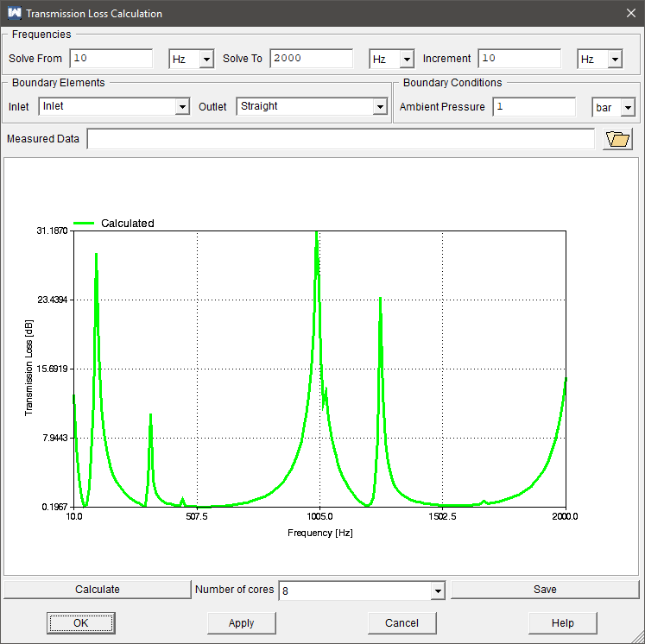Click the Calculated legend entry
This screenshot has width=645, height=644.
(x=114, y=224)
